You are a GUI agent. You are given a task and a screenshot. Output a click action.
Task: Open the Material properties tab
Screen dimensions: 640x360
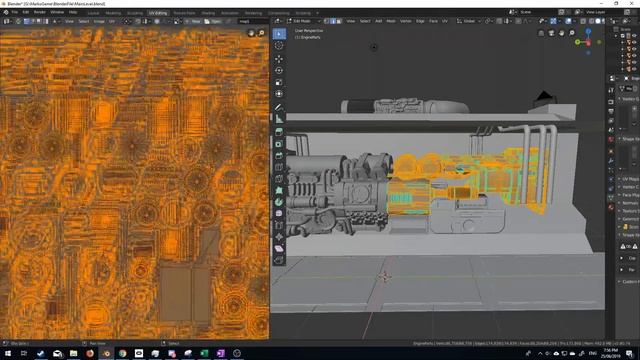tap(611, 207)
